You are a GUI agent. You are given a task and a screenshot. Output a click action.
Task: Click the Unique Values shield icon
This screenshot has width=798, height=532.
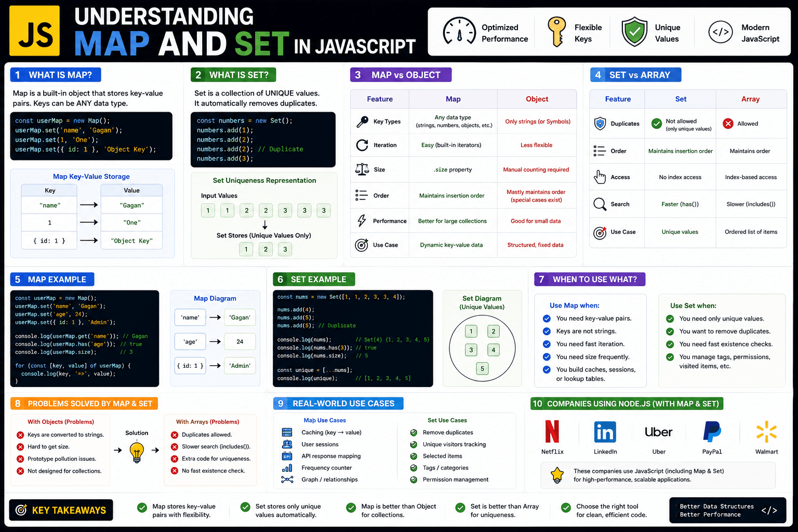(x=634, y=32)
